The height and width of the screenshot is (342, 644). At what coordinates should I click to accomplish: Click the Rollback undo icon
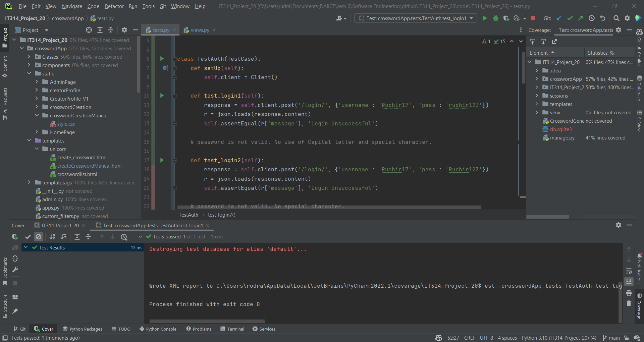603,18
